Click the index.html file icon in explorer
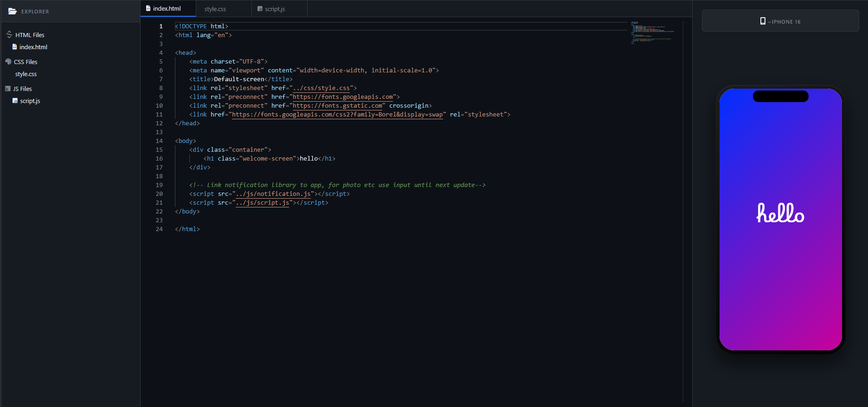 [x=14, y=47]
